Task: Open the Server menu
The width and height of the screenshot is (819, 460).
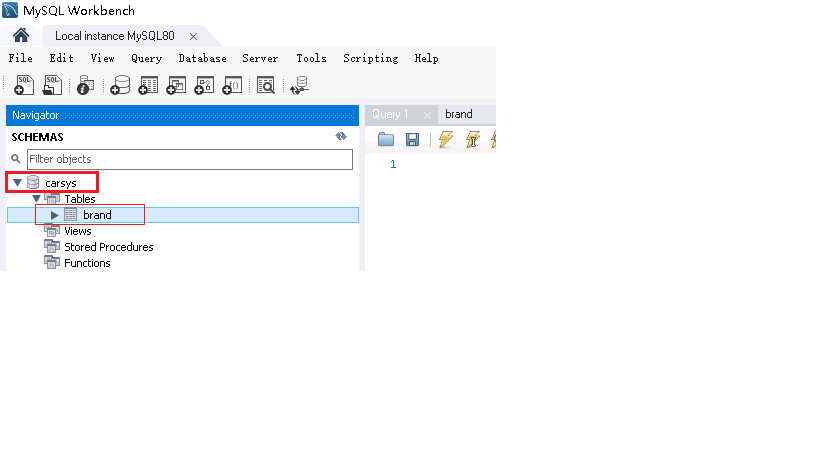Action: point(260,58)
